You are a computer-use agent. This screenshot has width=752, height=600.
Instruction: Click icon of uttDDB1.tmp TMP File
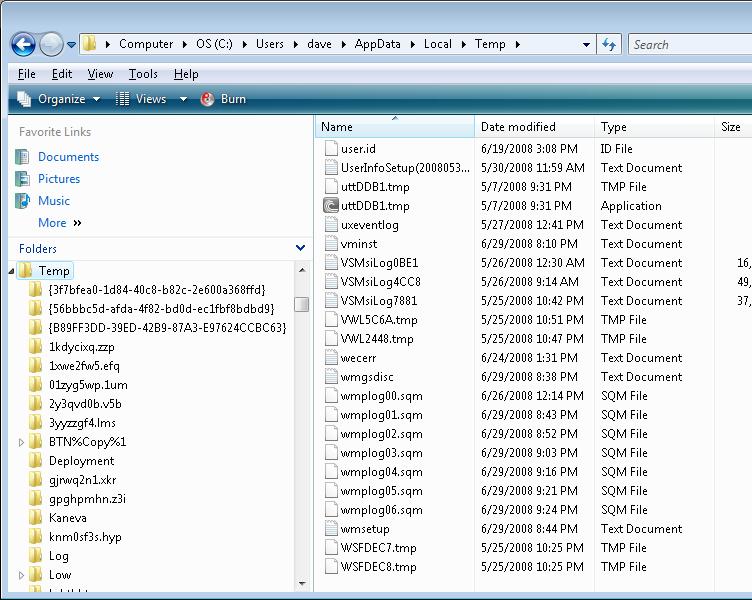coord(331,186)
